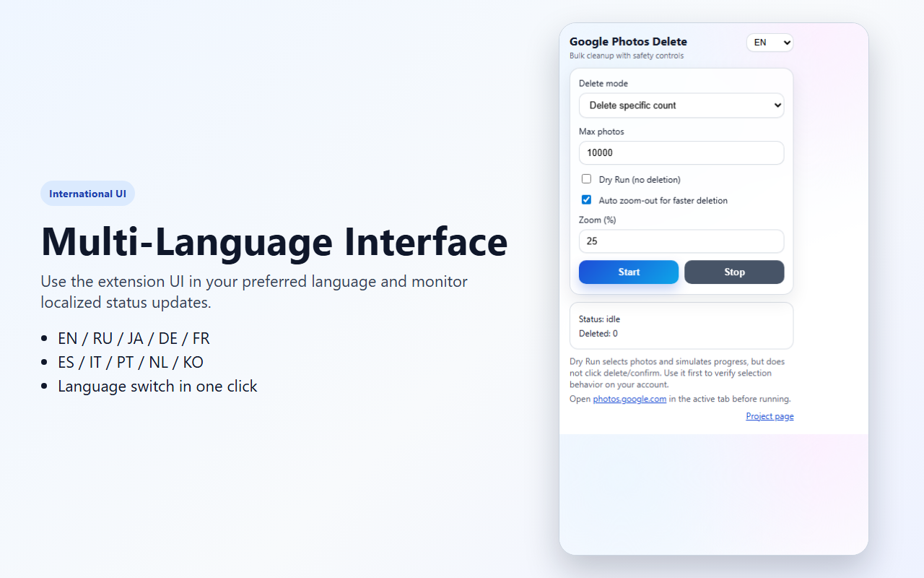This screenshot has height=578, width=924.
Task: Click the Dry Run explanation paragraph
Action: [677, 373]
